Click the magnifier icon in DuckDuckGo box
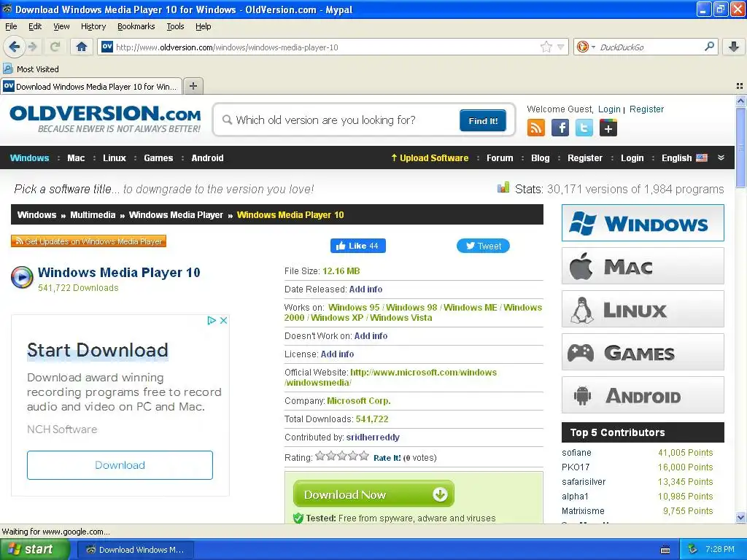Image resolution: width=747 pixels, height=560 pixels. click(709, 47)
